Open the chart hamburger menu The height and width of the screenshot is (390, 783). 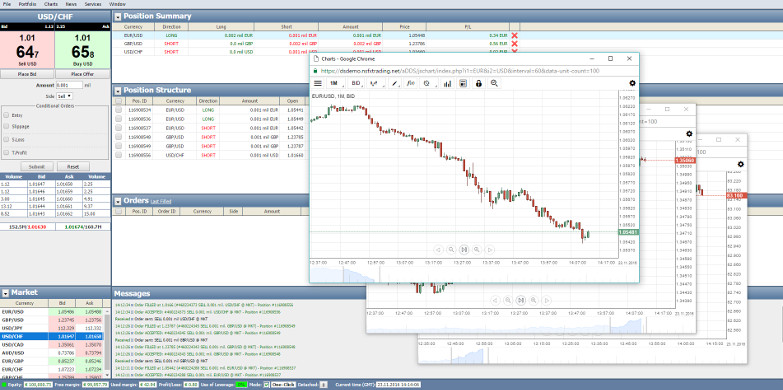[x=318, y=83]
